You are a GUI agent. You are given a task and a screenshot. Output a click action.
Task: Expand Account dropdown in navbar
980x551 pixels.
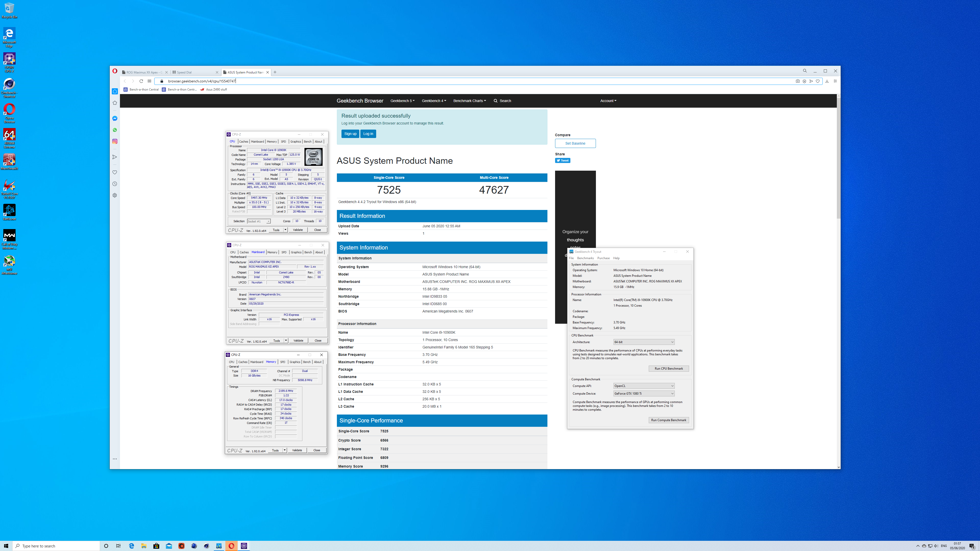[x=608, y=101]
